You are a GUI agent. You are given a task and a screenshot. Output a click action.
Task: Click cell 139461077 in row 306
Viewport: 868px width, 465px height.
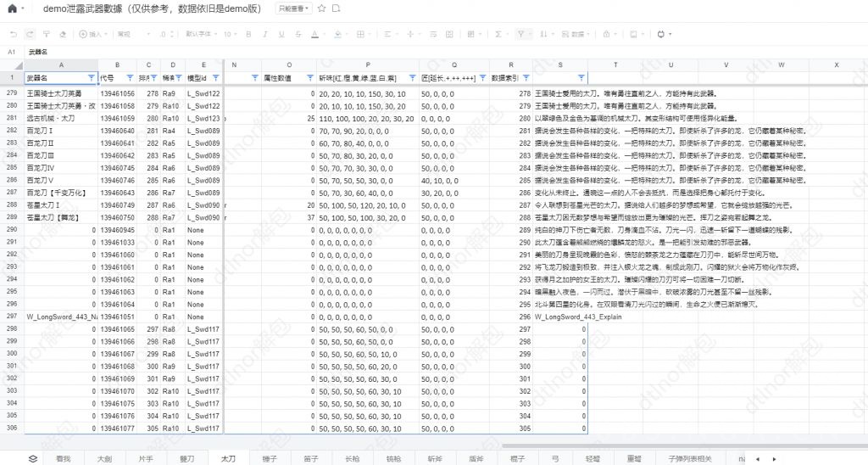pyautogui.click(x=117, y=429)
